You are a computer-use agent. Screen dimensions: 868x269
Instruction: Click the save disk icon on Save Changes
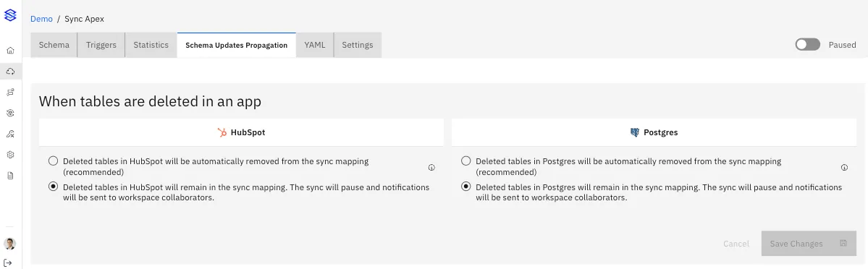843,244
